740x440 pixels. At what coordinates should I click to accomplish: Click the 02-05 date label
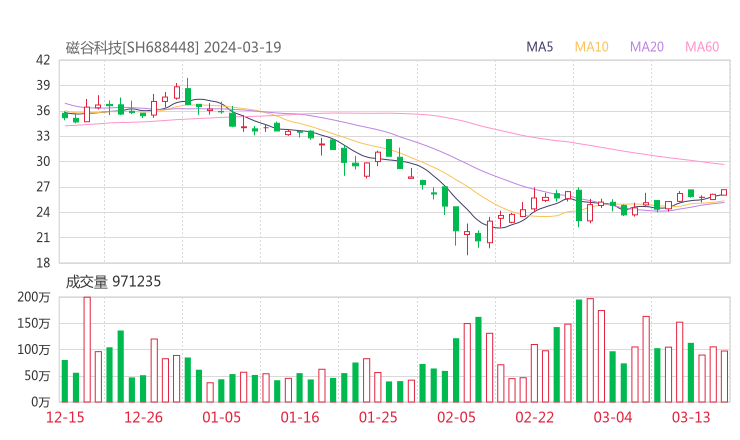point(456,417)
